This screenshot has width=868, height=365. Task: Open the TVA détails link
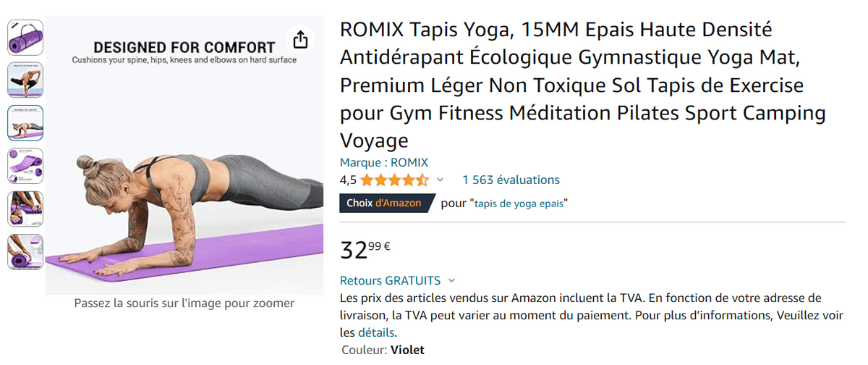click(376, 332)
